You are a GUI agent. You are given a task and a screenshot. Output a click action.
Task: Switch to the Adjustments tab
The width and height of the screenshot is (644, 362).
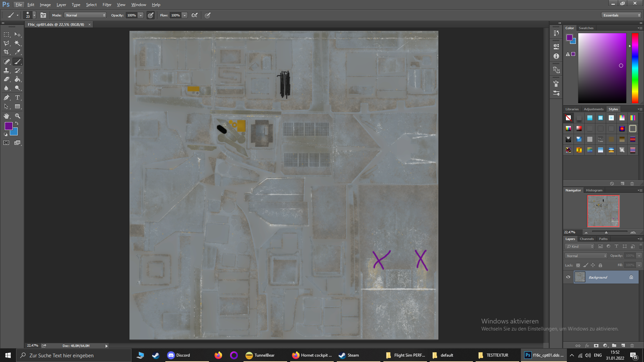point(593,109)
